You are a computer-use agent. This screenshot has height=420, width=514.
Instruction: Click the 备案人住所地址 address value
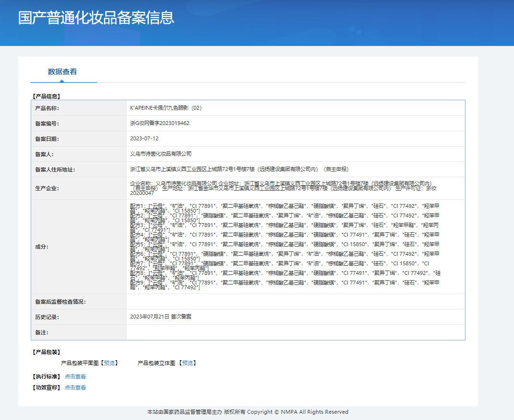(239, 170)
